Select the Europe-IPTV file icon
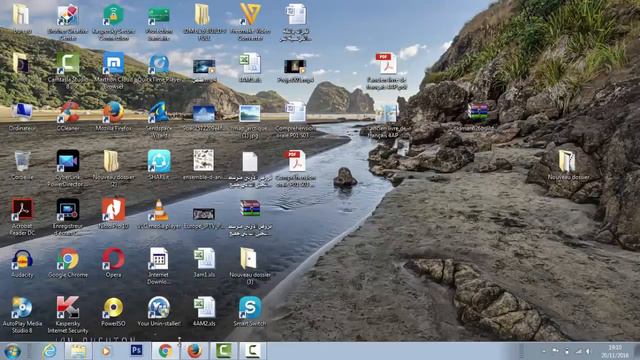The width and height of the screenshot is (640, 360). pos(204,214)
